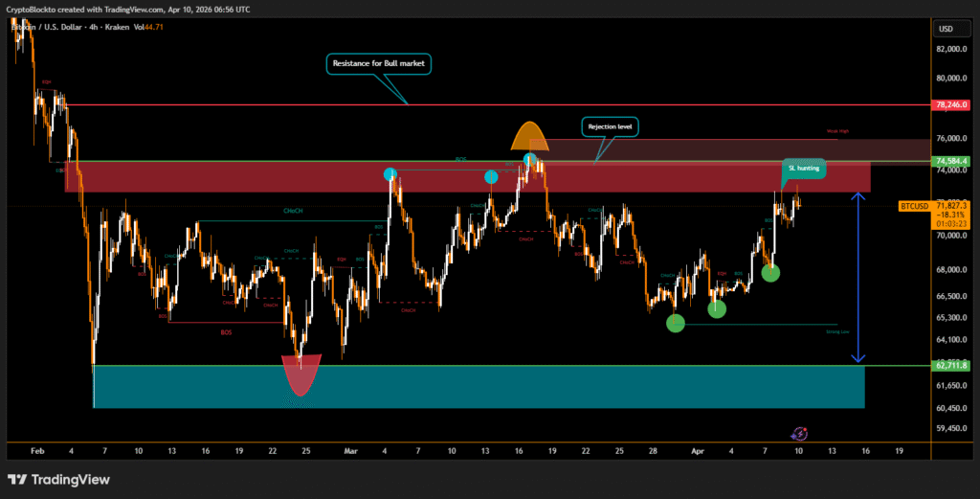Click the TradingView logo
The width and height of the screenshot is (980, 499).
click(57, 479)
